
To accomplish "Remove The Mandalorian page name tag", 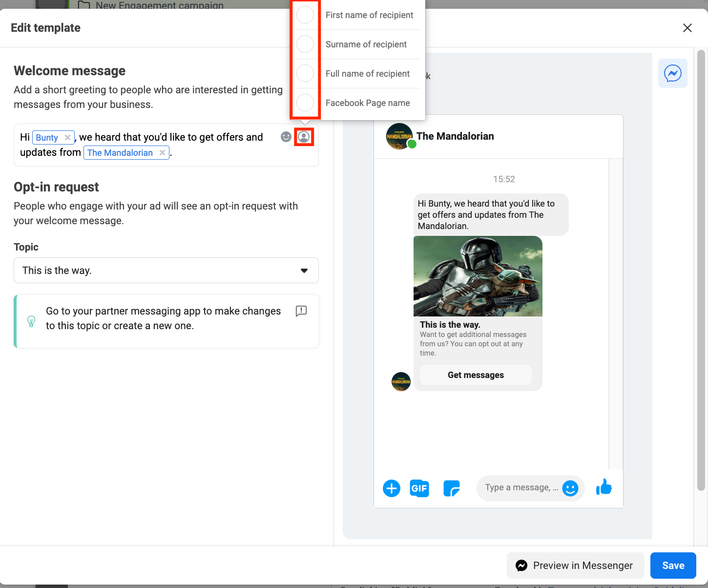I will (162, 153).
